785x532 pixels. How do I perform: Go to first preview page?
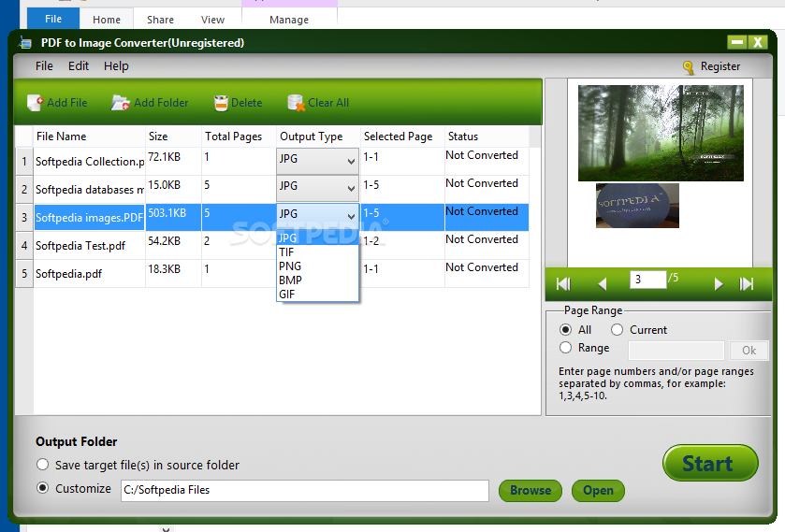563,284
